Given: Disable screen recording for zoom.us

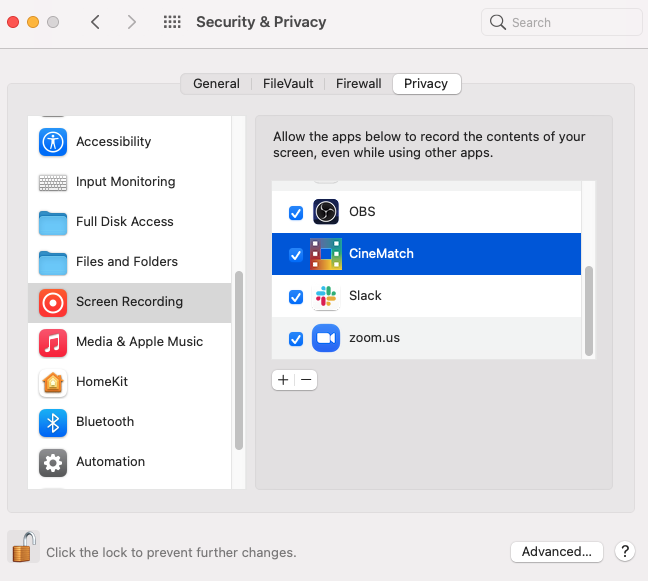Looking at the screenshot, I should (295, 339).
